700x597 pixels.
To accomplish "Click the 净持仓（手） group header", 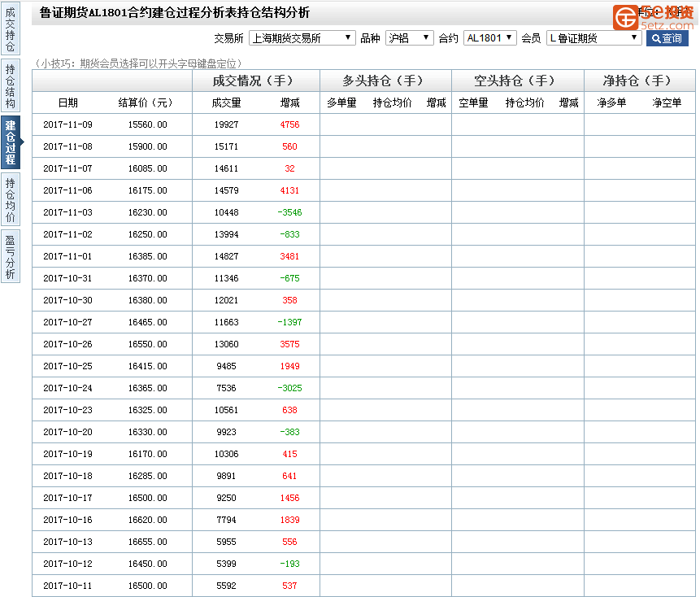I will tap(640, 81).
